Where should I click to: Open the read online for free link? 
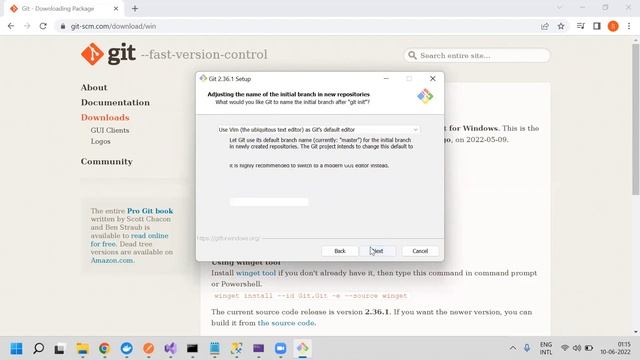pyautogui.click(x=129, y=240)
